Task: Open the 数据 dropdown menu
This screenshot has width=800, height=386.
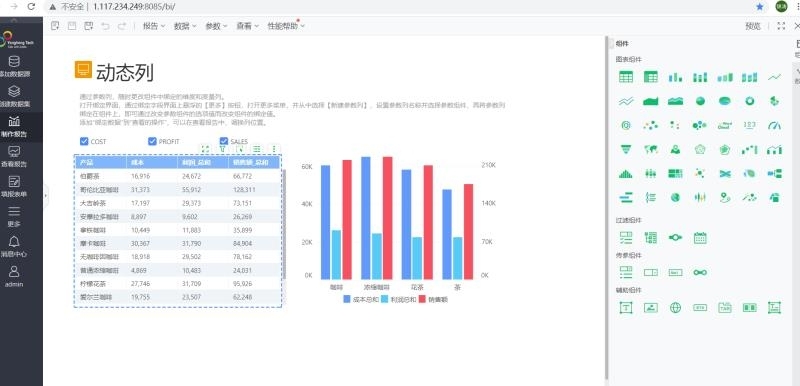Action: (185, 26)
